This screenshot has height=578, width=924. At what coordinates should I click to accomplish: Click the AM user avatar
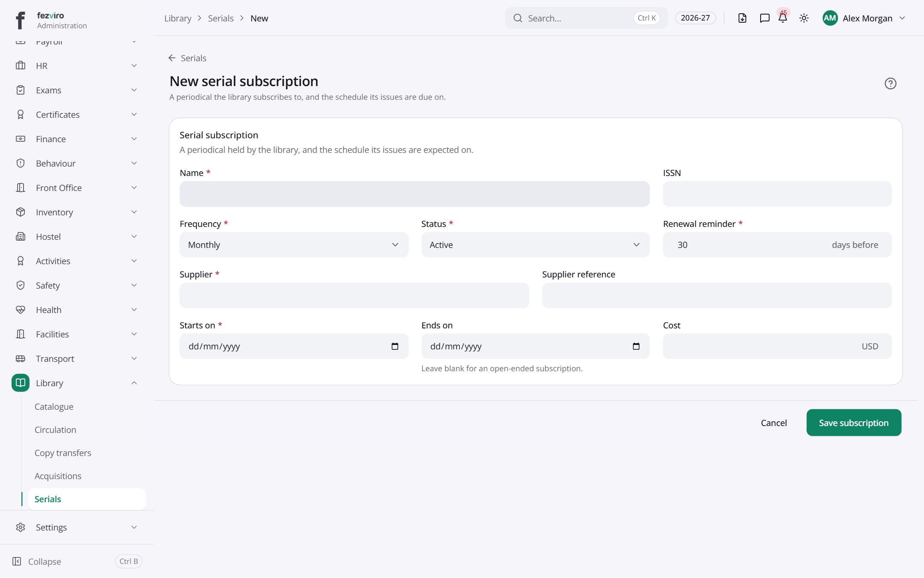coord(830,18)
